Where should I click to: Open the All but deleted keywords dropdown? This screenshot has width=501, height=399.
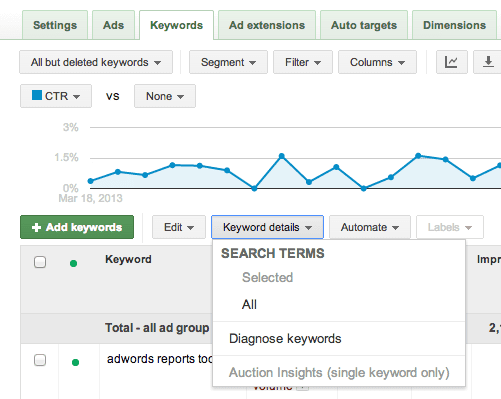pos(96,62)
